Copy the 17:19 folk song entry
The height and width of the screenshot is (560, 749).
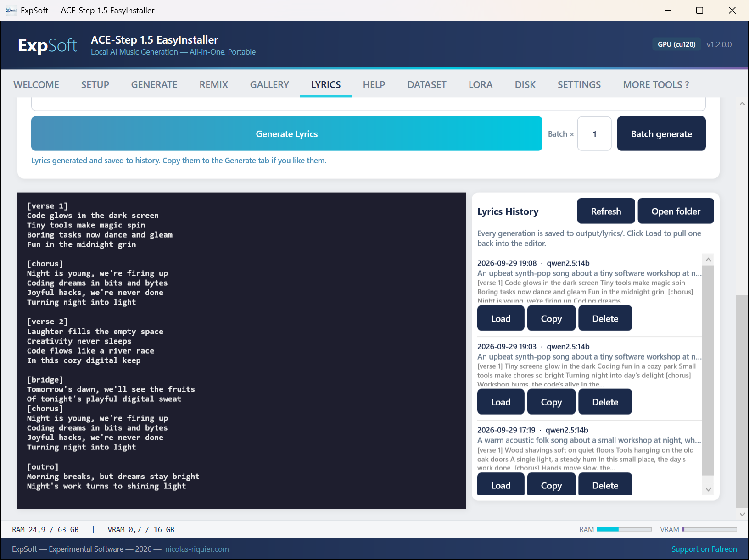551,484
